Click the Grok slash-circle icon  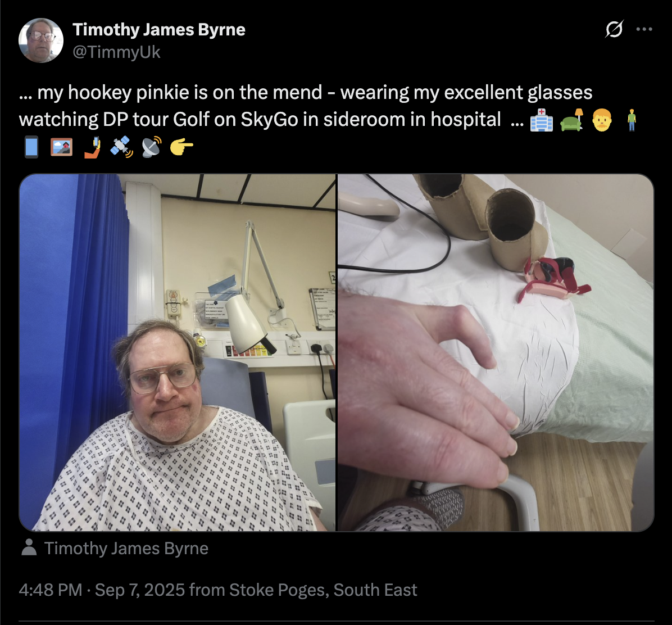click(x=614, y=29)
